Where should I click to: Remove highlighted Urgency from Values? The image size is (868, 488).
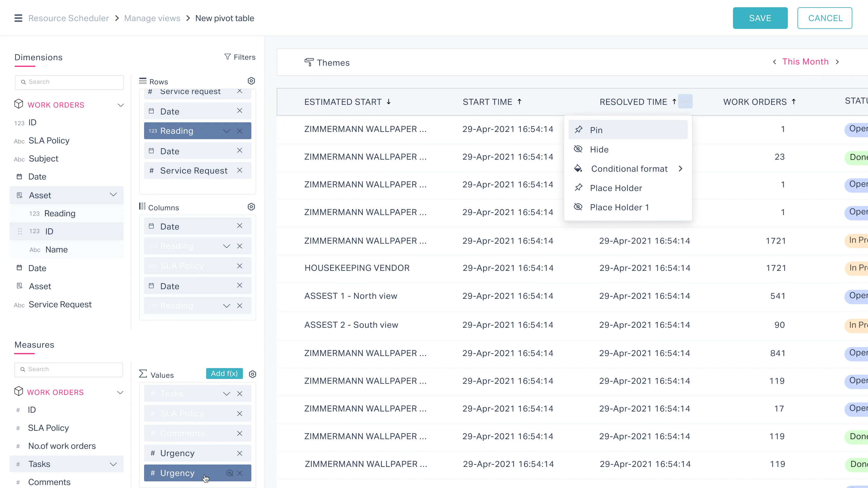point(240,473)
